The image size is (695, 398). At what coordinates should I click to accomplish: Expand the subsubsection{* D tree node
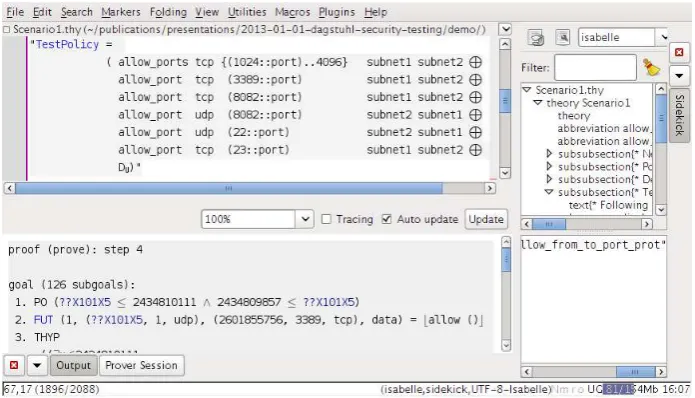[x=549, y=179]
